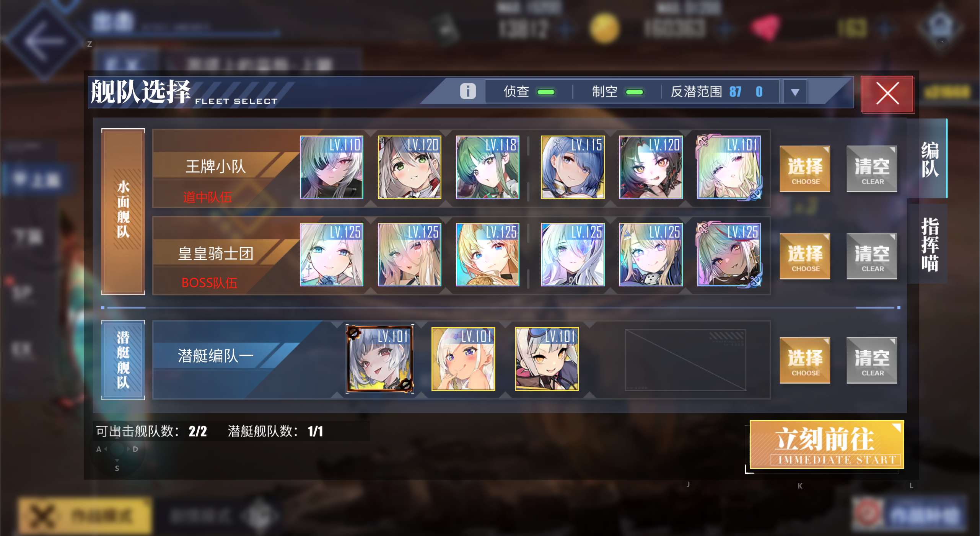Click the fleet info 'i' icon

pos(467,92)
